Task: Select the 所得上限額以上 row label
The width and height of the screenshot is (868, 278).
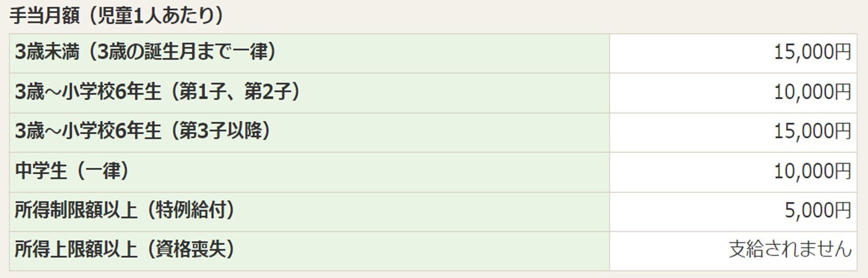Action: (76, 249)
